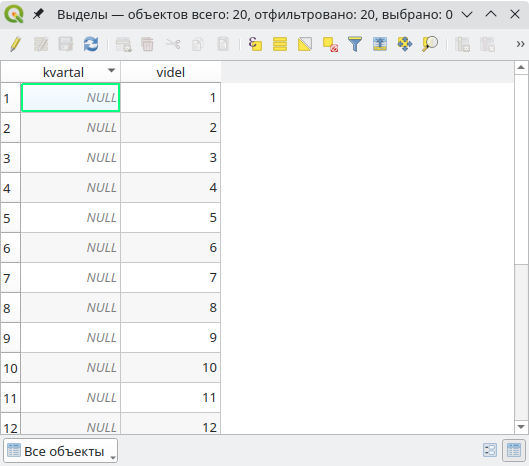The image size is (529, 466).
Task: Select features using an expression
Action: [x=255, y=44]
